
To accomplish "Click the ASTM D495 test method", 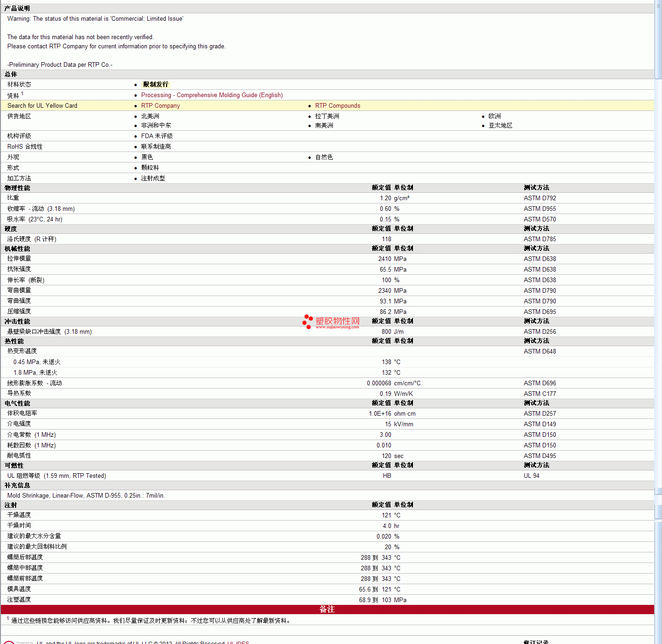I will click(540, 456).
